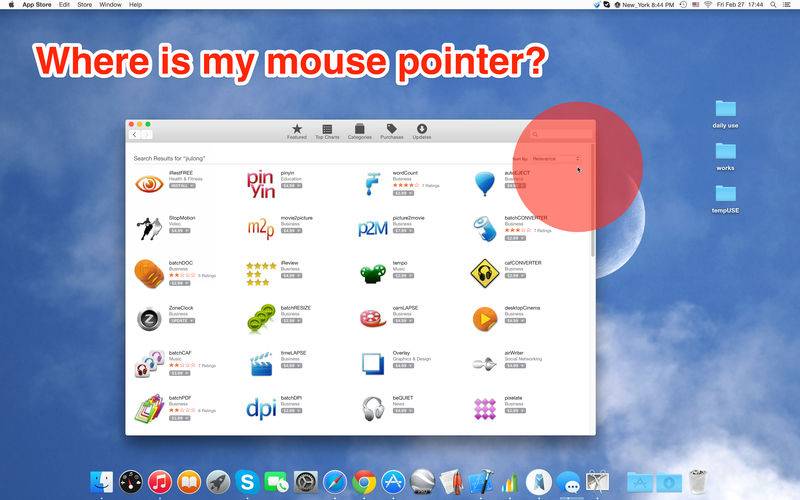
Task: Open the daily use desktop folder
Action: point(725,114)
